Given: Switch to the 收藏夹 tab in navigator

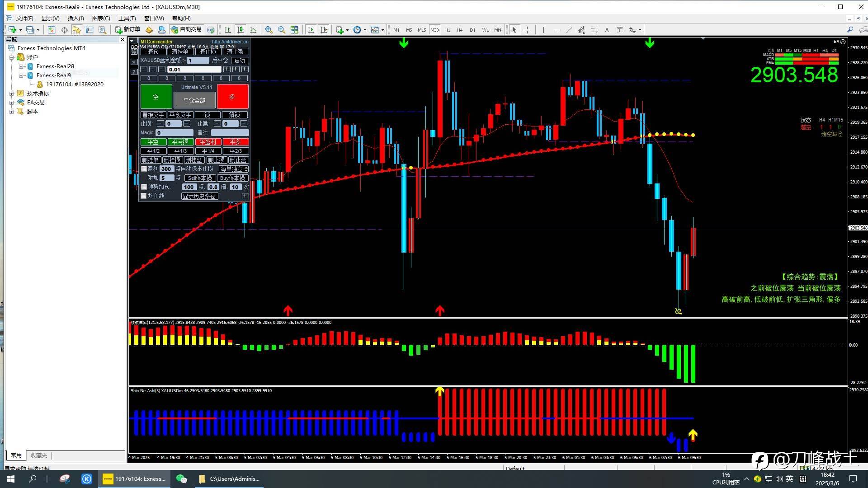Looking at the screenshot, I should 39,455.
